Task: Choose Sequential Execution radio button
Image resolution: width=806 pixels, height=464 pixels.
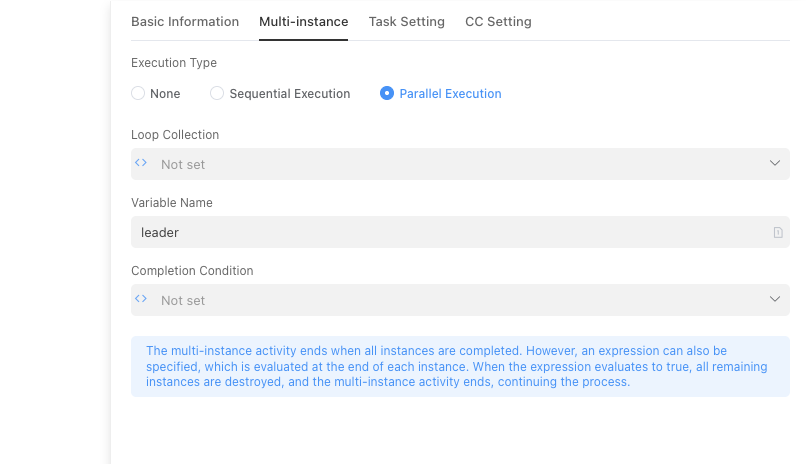Action: (217, 94)
